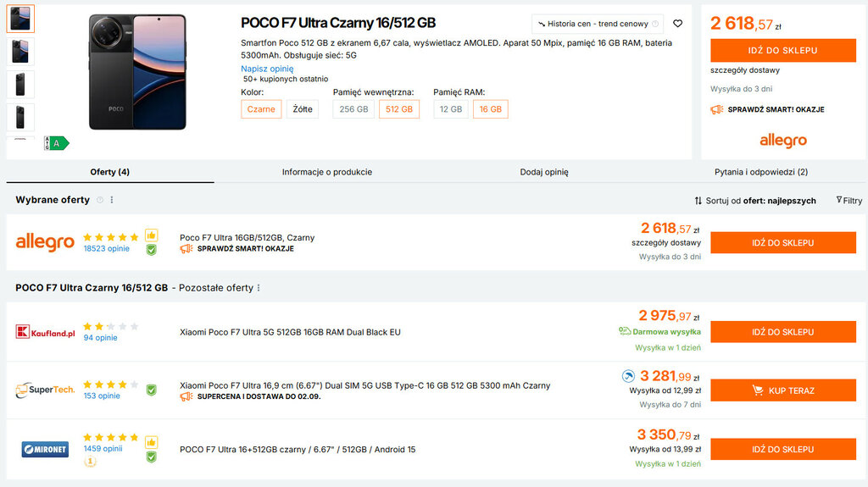The height and width of the screenshot is (487, 868).
Task: Click the green shield badge on SuperTech offer
Action: click(x=151, y=390)
